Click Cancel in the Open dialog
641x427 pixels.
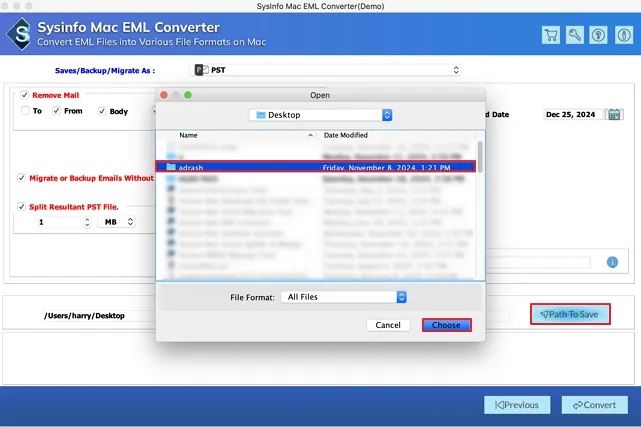(388, 325)
